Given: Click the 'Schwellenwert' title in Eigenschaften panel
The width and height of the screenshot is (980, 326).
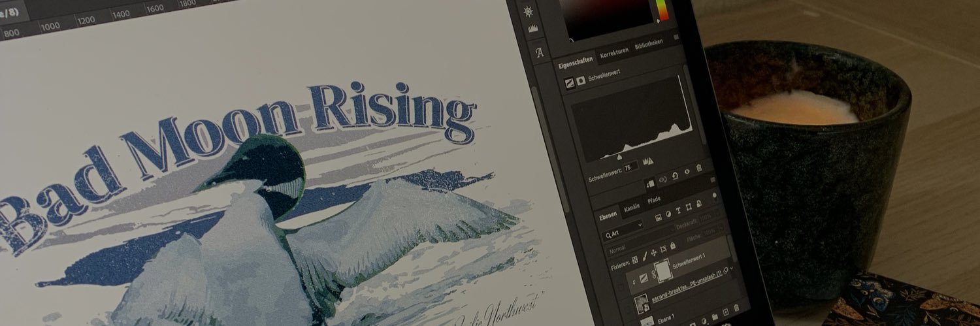Looking at the screenshot, I should pyautogui.click(x=604, y=76).
